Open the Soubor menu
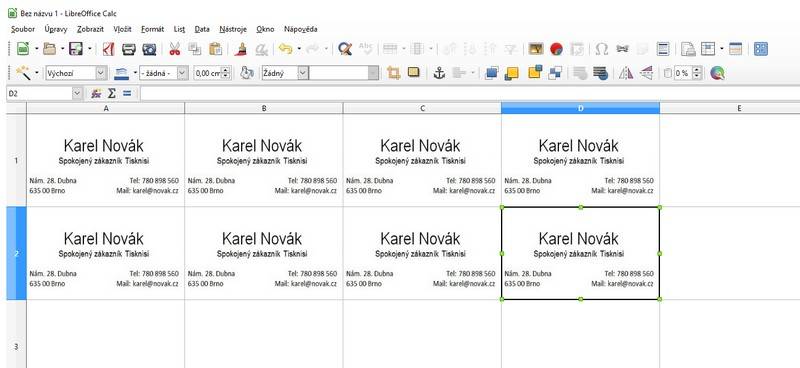This screenshot has width=800, height=368. tap(23, 29)
